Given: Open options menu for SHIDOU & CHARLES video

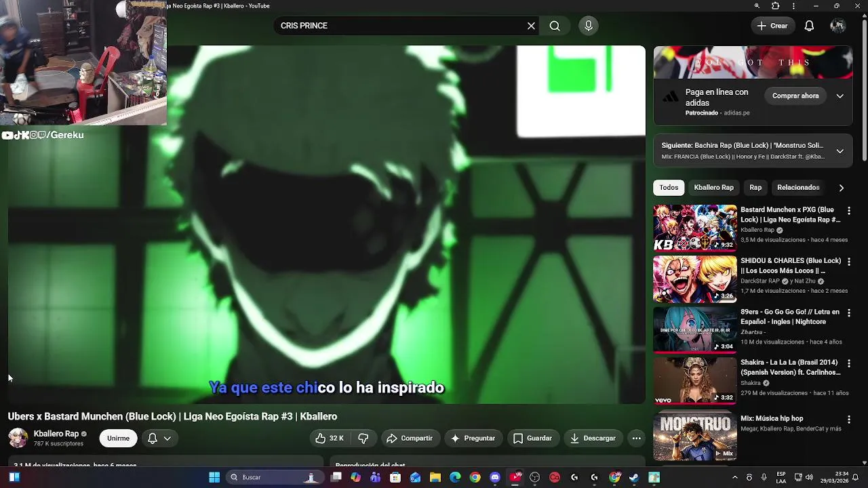Looking at the screenshot, I should click(848, 262).
